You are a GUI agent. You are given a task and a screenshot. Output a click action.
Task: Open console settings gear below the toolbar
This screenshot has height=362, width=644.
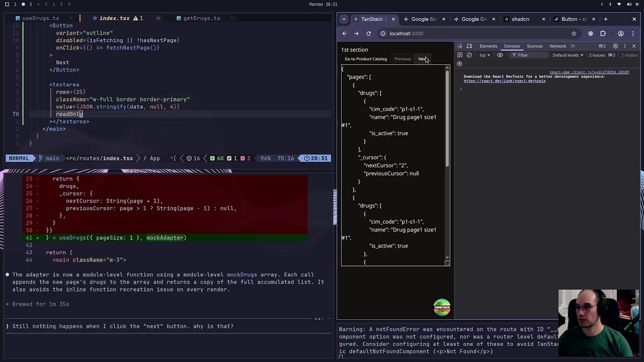coord(459,64)
